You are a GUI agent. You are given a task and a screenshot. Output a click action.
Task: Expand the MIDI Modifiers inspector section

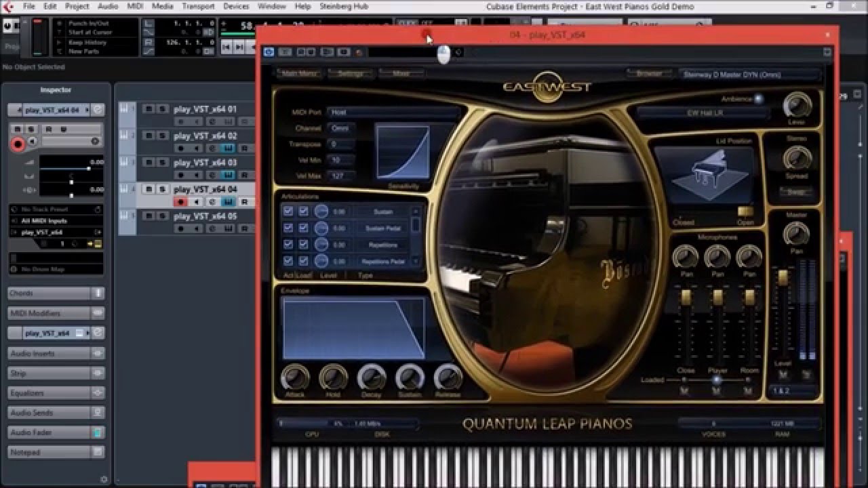point(56,313)
